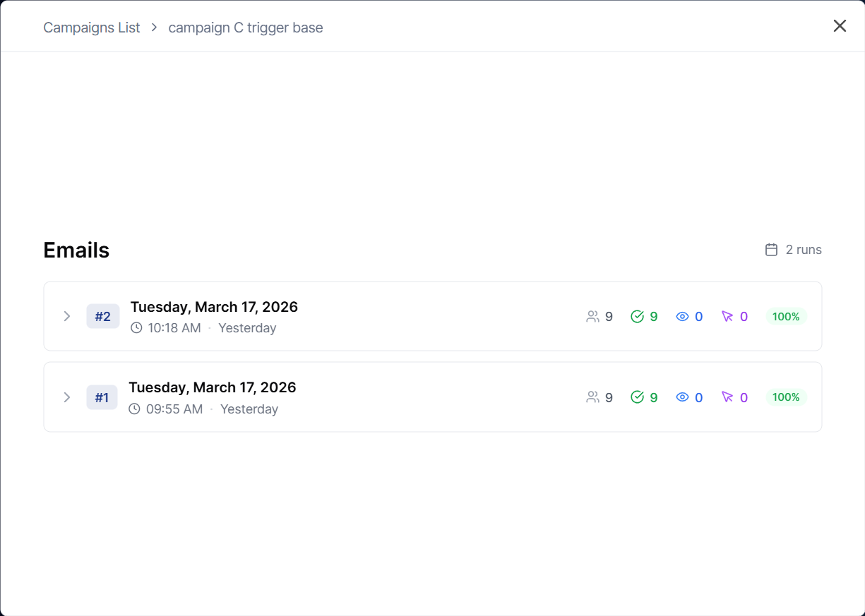The width and height of the screenshot is (865, 616).
Task: Click the green delivered checkmark icon on run #2
Action: coord(636,316)
